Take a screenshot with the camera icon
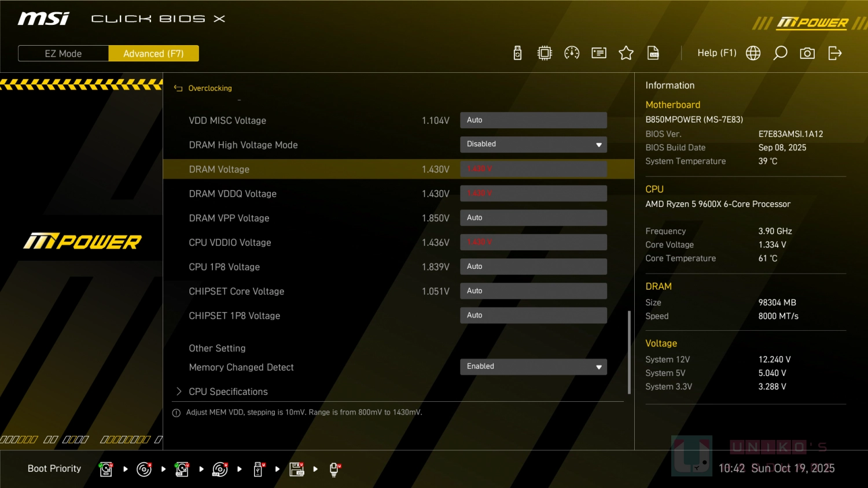 (x=807, y=53)
